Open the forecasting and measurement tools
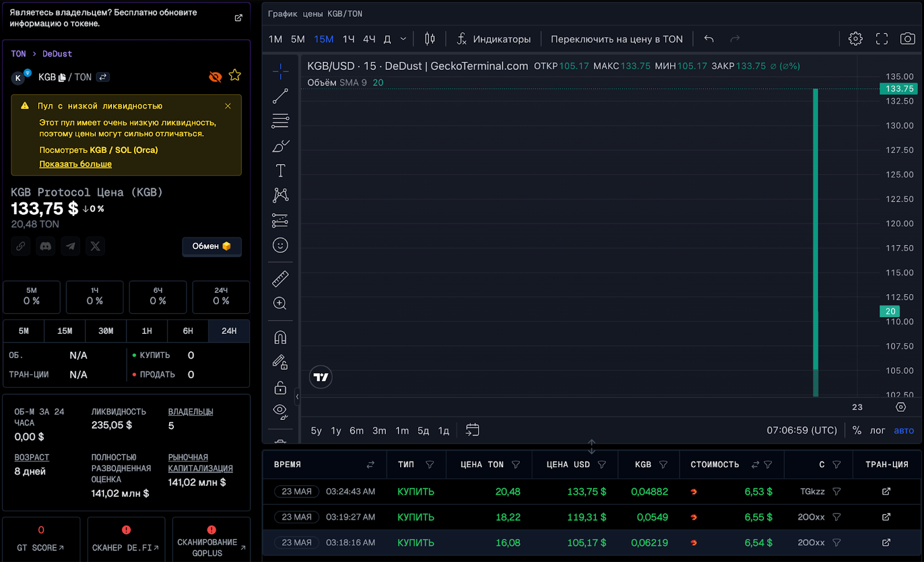This screenshot has height=562, width=924. point(280,220)
